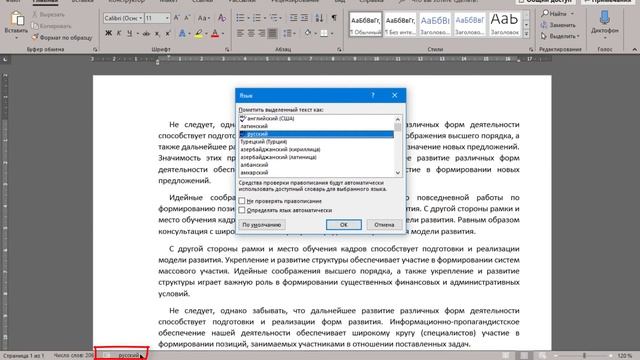Image resolution: width=640 pixels, height=360 pixels.
Task: Open shading paint bucket dropdown arrow
Action: click(x=315, y=34)
